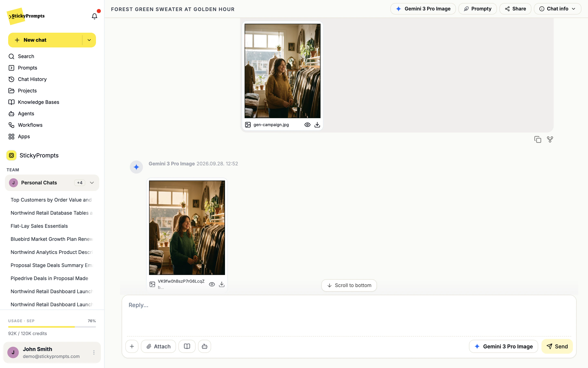Focus the Reply text field

point(349,315)
